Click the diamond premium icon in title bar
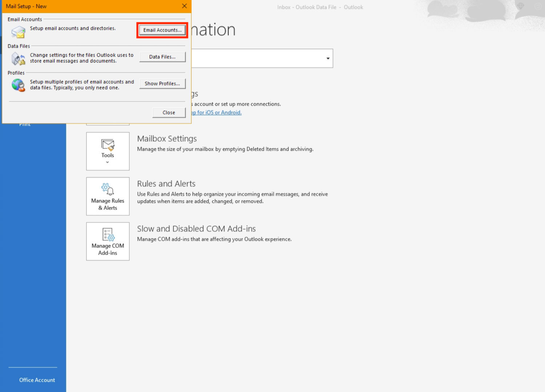 [521, 6]
